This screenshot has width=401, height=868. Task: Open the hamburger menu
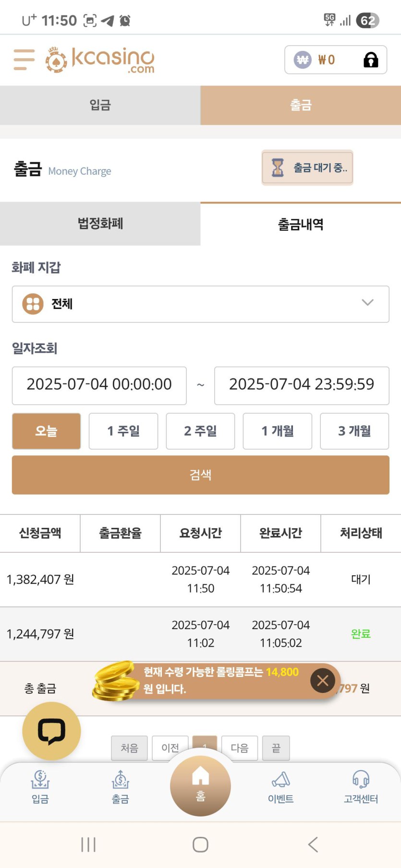[24, 59]
